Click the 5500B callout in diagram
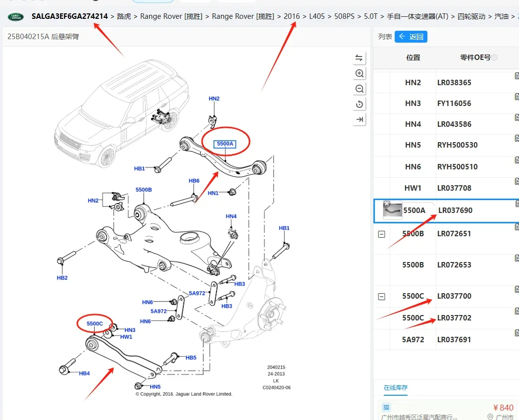The height and width of the screenshot is (420, 519). click(x=144, y=190)
